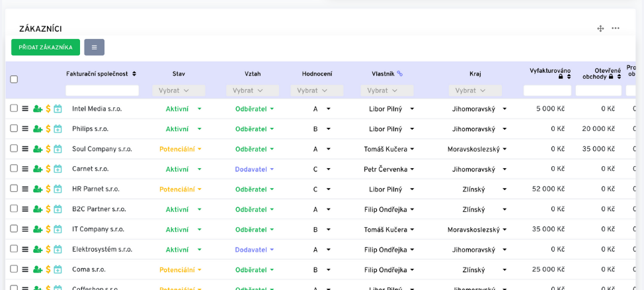The image size is (644, 290).
Task: Open row menu for Intel Media s.r.o.
Action: coord(25,109)
